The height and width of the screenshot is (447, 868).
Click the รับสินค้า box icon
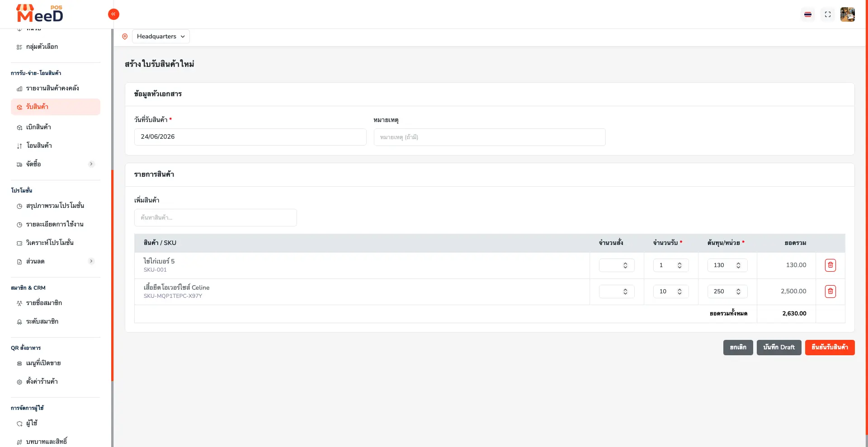coord(19,107)
